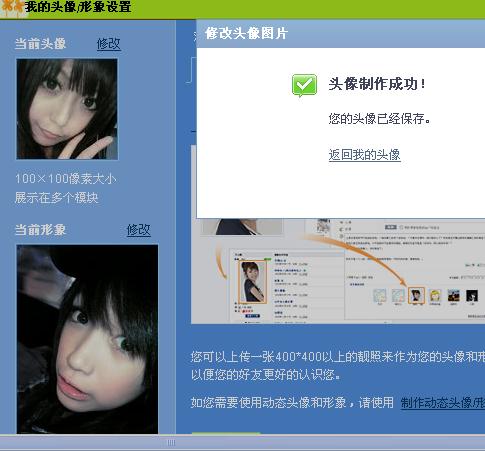This screenshot has height=451, width=485.
Task: Open 制作动态头像/形象 link
Action: coord(443,403)
